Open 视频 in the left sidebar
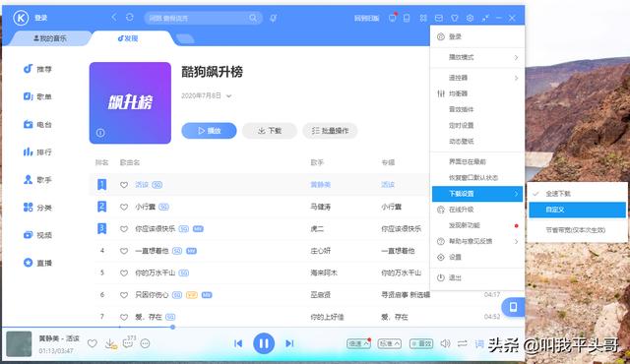 [37, 235]
